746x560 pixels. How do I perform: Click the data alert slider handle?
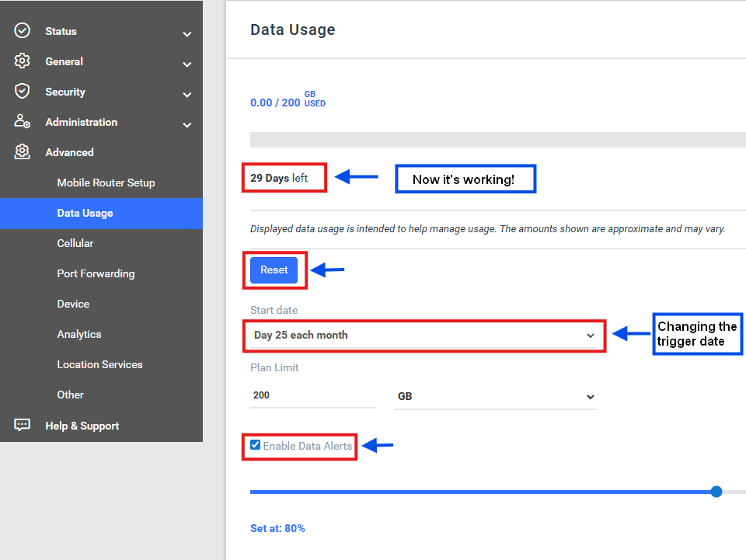(x=716, y=492)
